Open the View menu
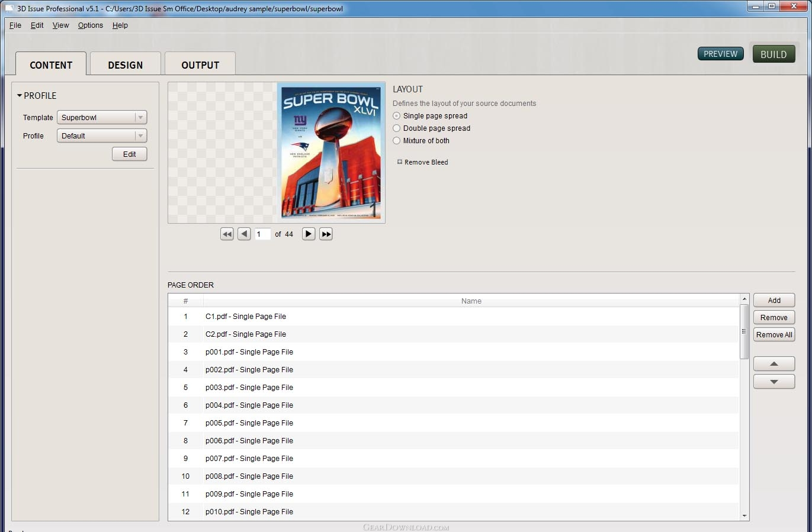 60,25
